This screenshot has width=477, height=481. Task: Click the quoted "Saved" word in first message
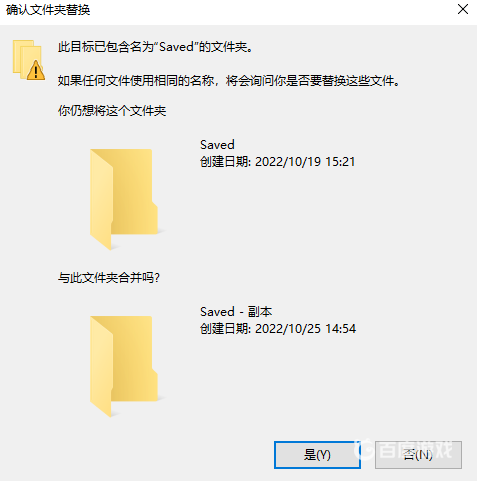(x=176, y=47)
